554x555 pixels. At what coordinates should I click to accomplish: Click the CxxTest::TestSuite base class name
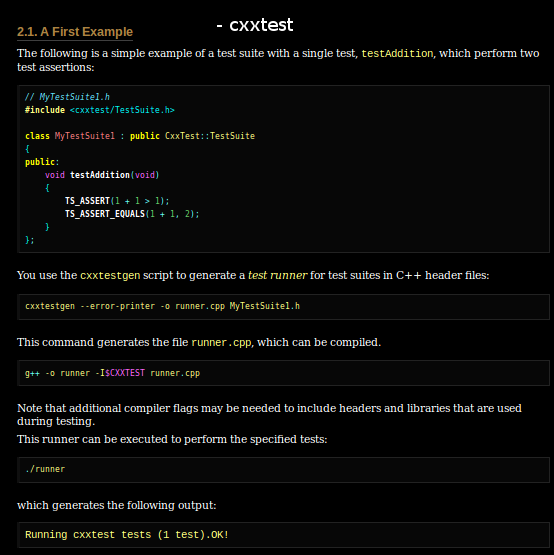point(210,136)
